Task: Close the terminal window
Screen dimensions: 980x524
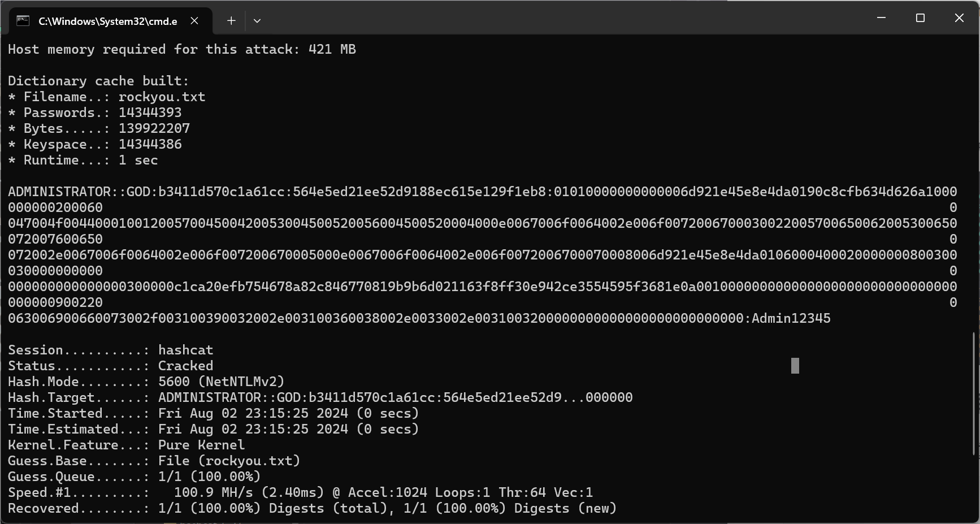Action: (959, 18)
